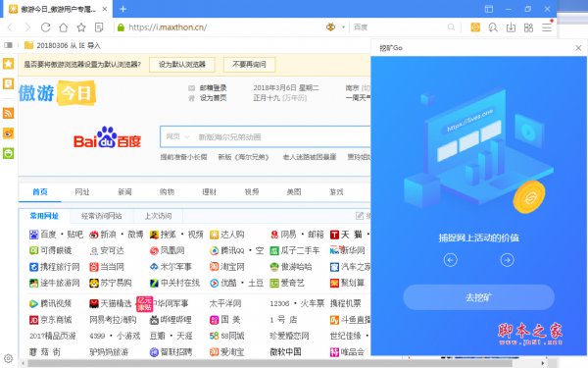Screen dimensions: 588x368
Task: Switch to 经常访问网站 tab
Action: pos(101,216)
